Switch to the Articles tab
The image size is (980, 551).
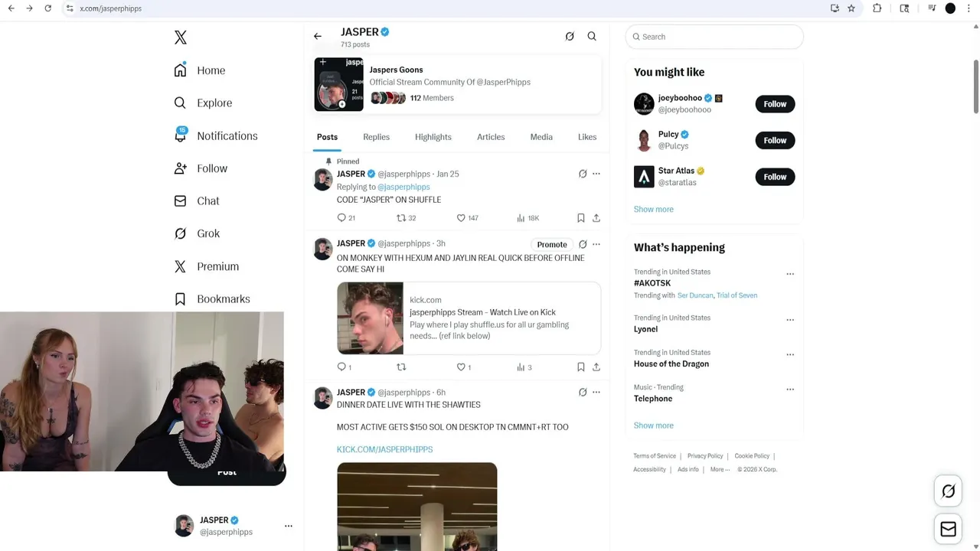491,137
